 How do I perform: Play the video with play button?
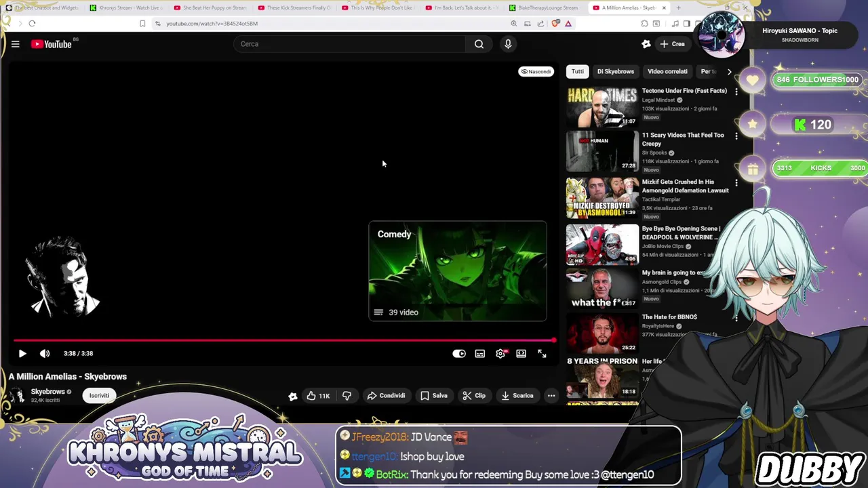point(22,353)
